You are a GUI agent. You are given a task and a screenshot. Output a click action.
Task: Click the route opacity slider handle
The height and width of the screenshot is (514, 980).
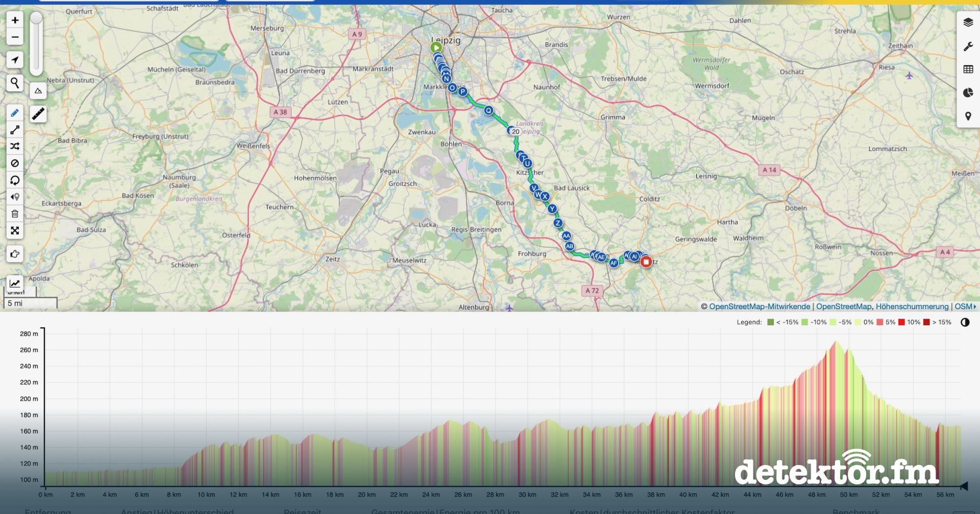(x=36, y=18)
